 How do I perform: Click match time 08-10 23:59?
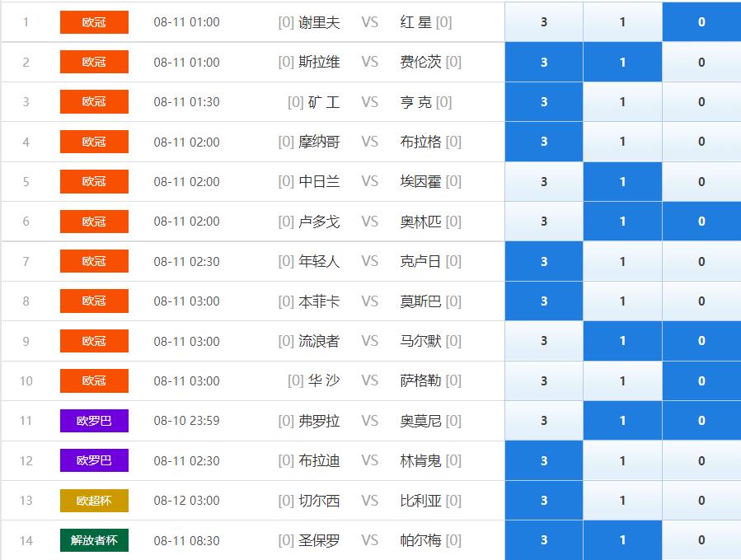(186, 421)
